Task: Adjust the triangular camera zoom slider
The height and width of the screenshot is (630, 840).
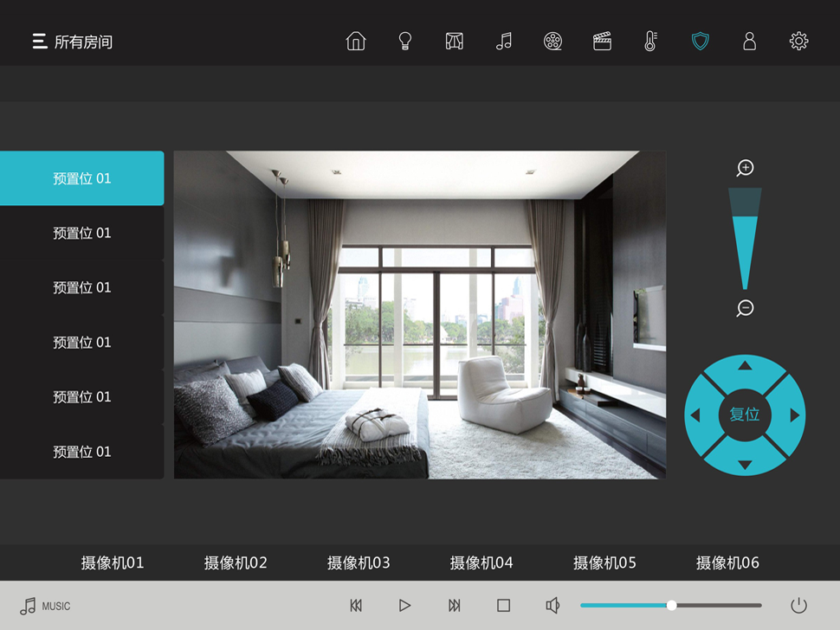Action: pyautogui.click(x=745, y=239)
